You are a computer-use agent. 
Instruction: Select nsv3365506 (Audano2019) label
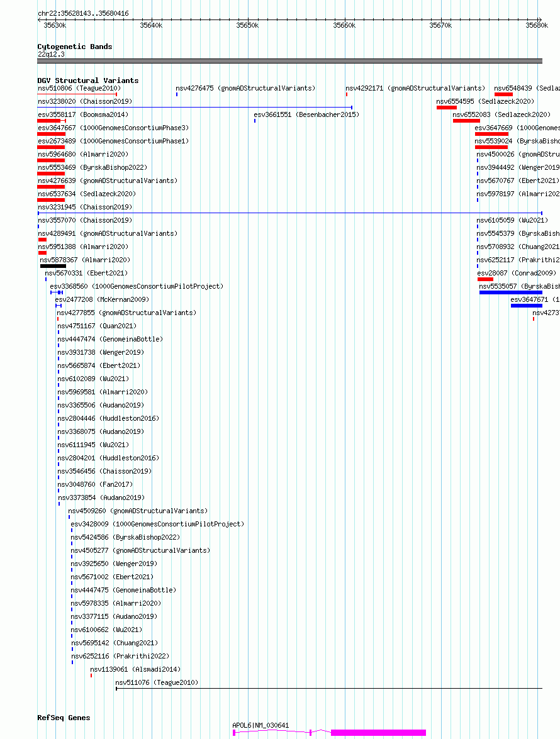(101, 405)
